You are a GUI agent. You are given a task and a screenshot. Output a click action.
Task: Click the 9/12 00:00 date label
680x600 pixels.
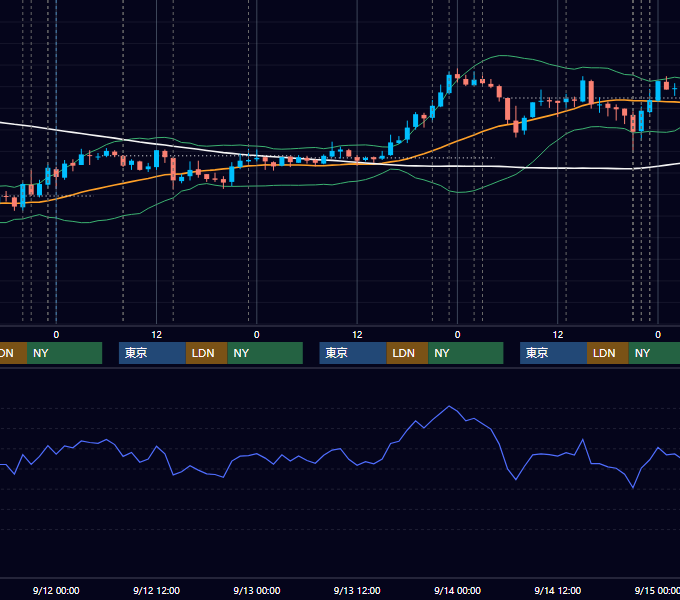click(x=56, y=590)
